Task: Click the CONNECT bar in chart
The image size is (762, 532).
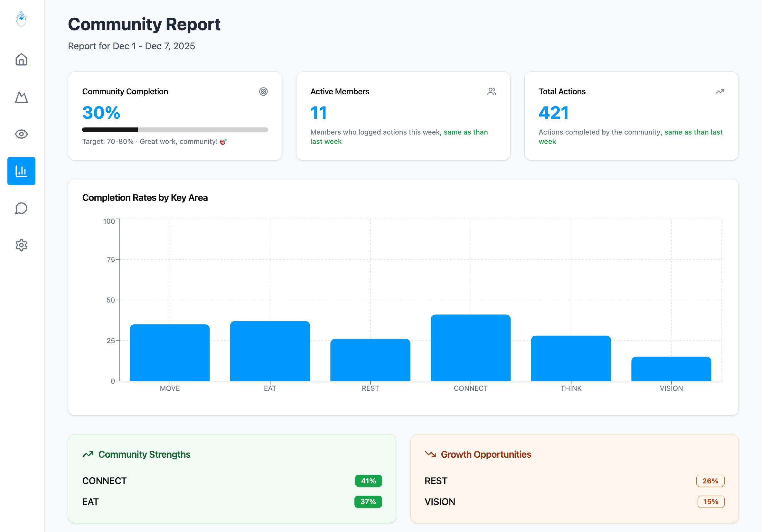Action: pyautogui.click(x=470, y=348)
